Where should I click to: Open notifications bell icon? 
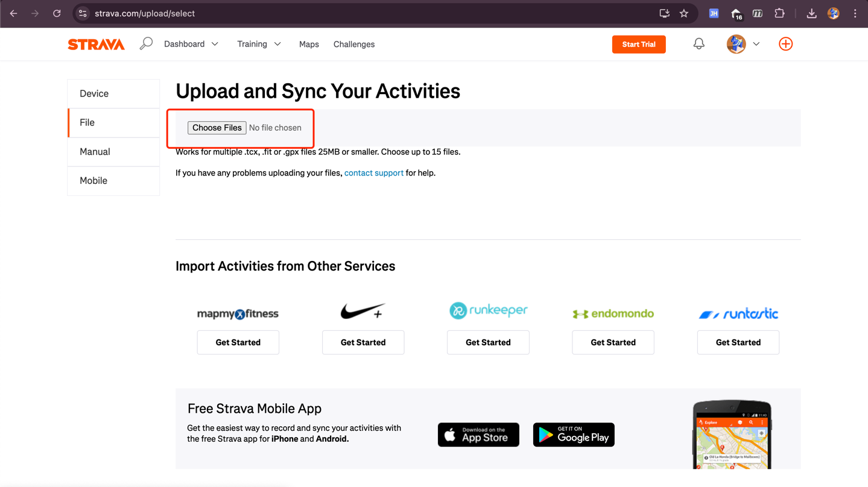699,44
